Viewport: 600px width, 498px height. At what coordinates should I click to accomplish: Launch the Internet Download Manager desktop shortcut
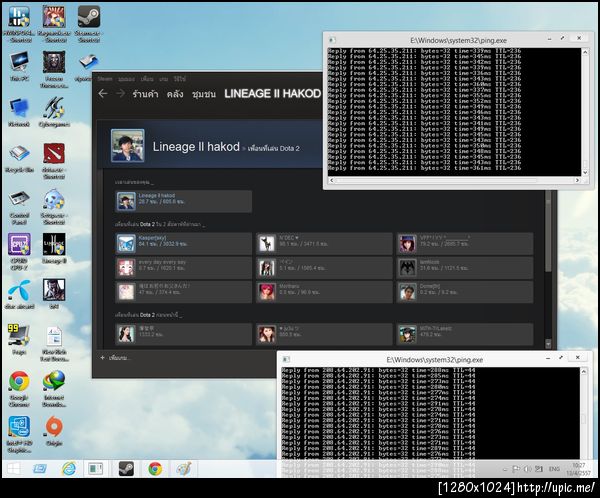pos(54,388)
